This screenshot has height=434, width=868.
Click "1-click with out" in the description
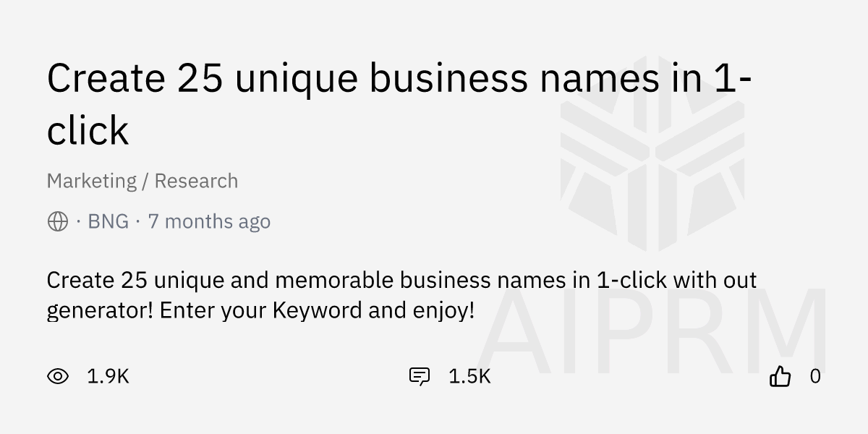(677, 280)
